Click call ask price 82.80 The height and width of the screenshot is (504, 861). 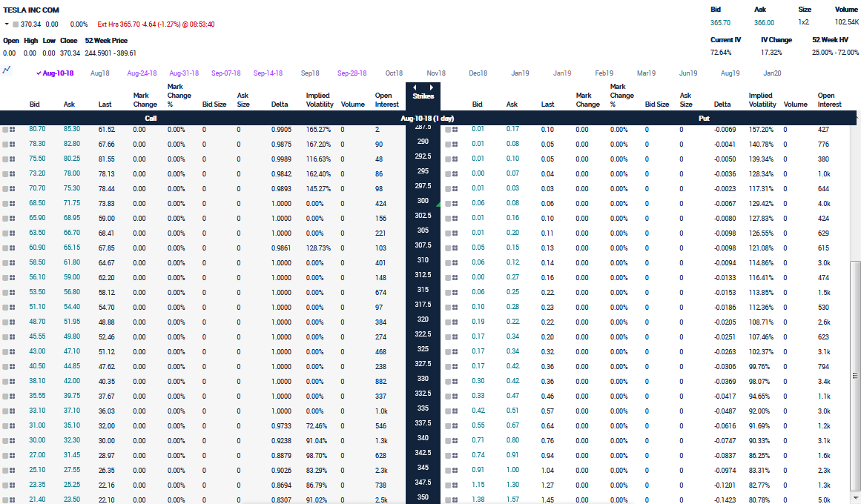tap(71, 144)
